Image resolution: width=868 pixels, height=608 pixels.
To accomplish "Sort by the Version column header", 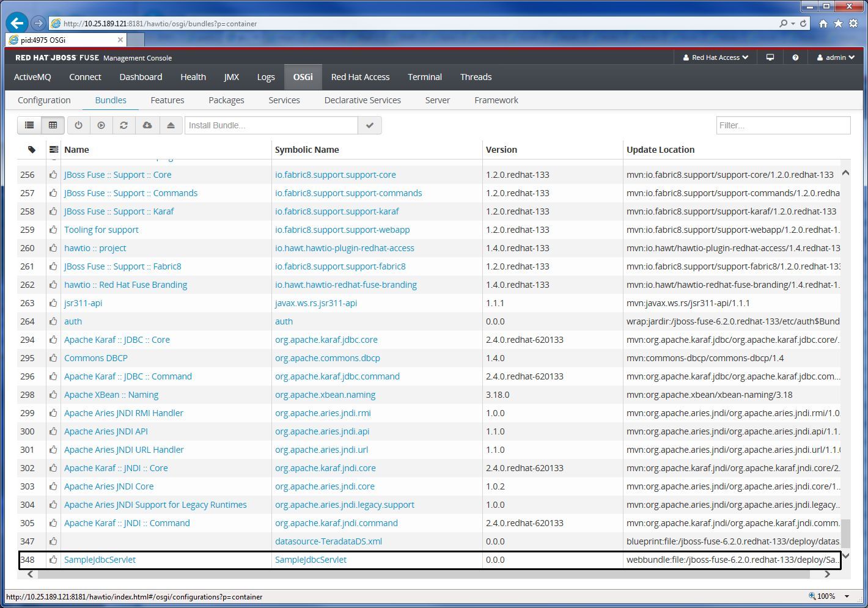I will [x=501, y=150].
